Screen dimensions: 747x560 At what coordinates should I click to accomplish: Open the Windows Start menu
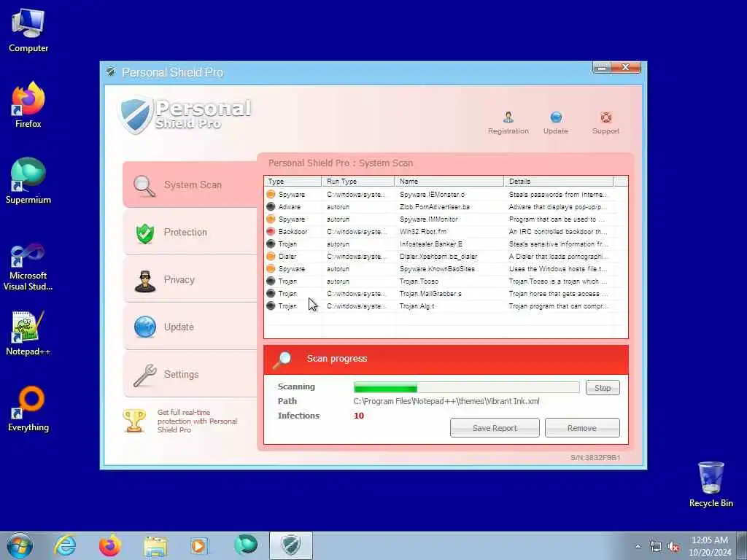[x=20, y=545]
